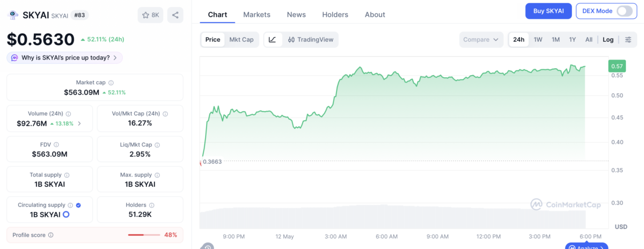Screen dimensions: 644x249
Task: Open the Chart tab
Action: [x=217, y=14]
